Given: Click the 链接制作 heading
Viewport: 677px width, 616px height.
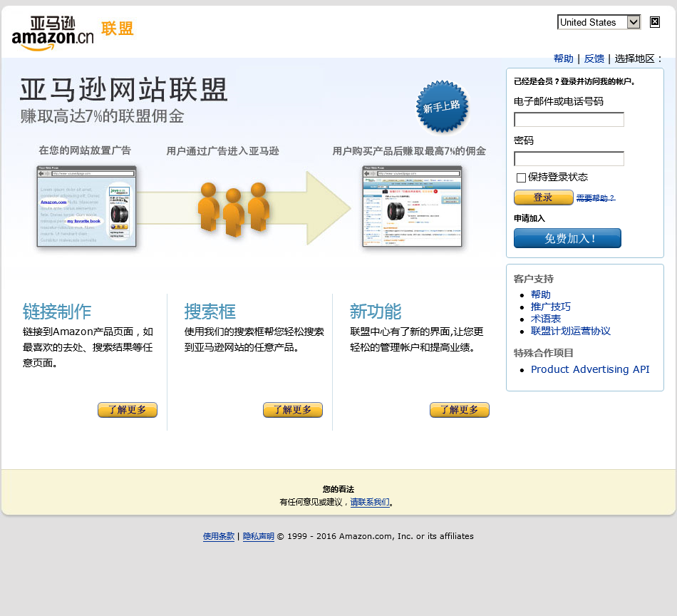Looking at the screenshot, I should [57, 312].
